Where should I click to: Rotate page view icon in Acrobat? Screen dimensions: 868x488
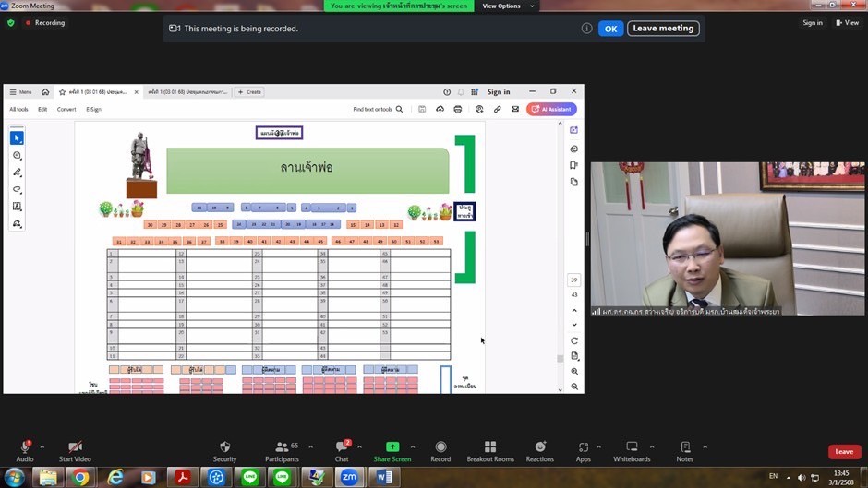click(x=574, y=340)
